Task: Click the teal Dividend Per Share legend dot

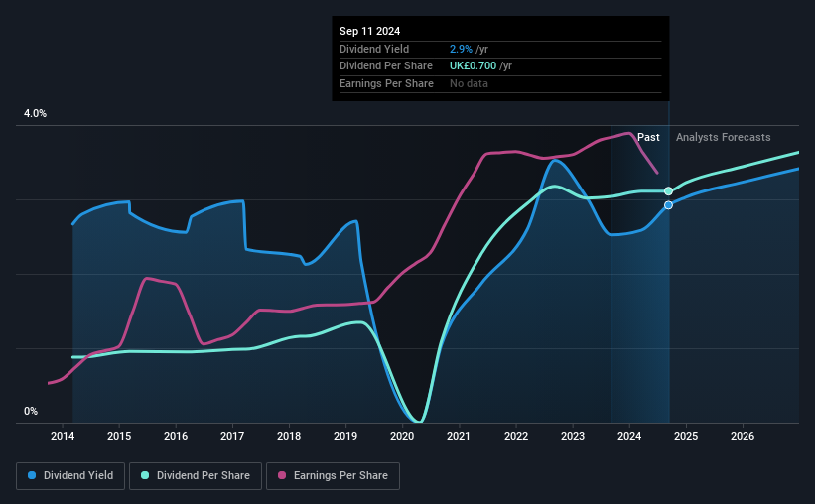Action: pos(145,475)
